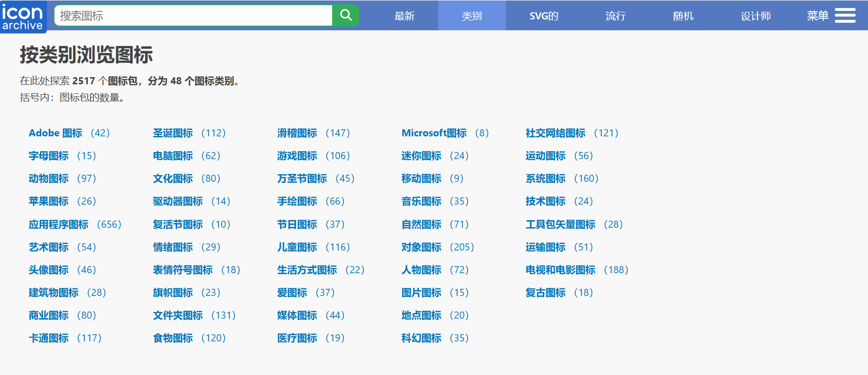Open the 驱动器图标 category
The width and height of the screenshot is (868, 375).
pos(178,201)
